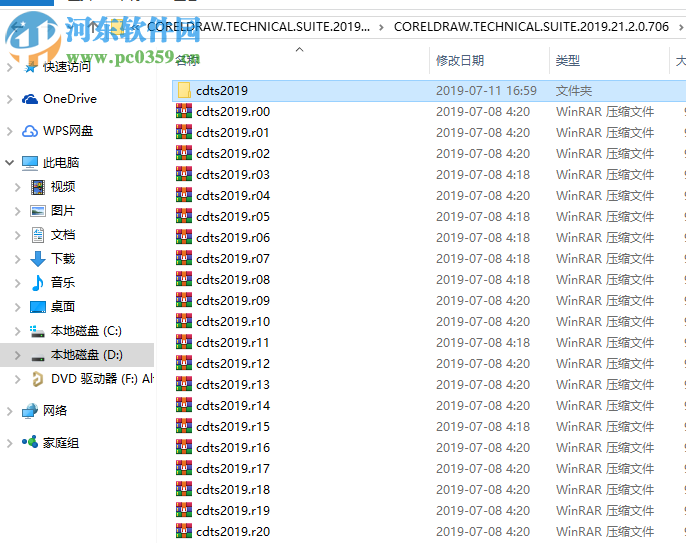Sort files by 名称 column header
Screen dimensions: 686x543
pyautogui.click(x=187, y=60)
